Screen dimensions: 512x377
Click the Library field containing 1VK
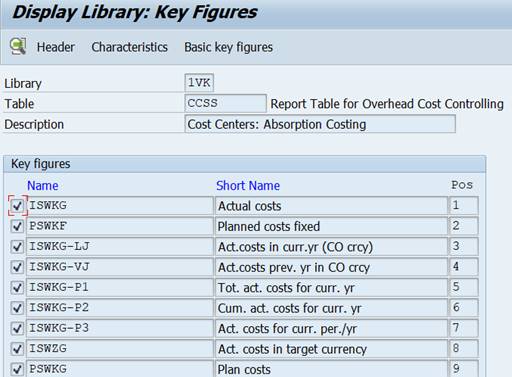(x=199, y=82)
